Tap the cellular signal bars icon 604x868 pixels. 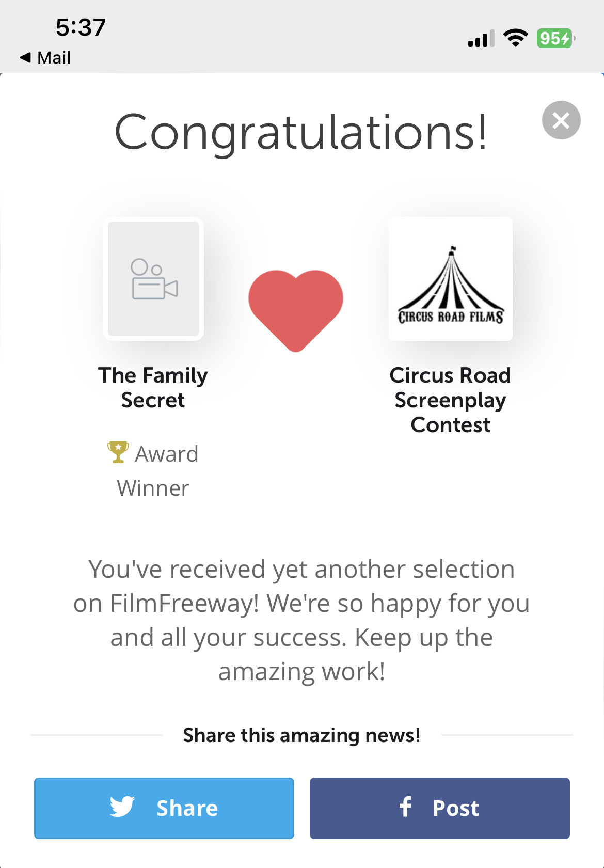point(481,39)
